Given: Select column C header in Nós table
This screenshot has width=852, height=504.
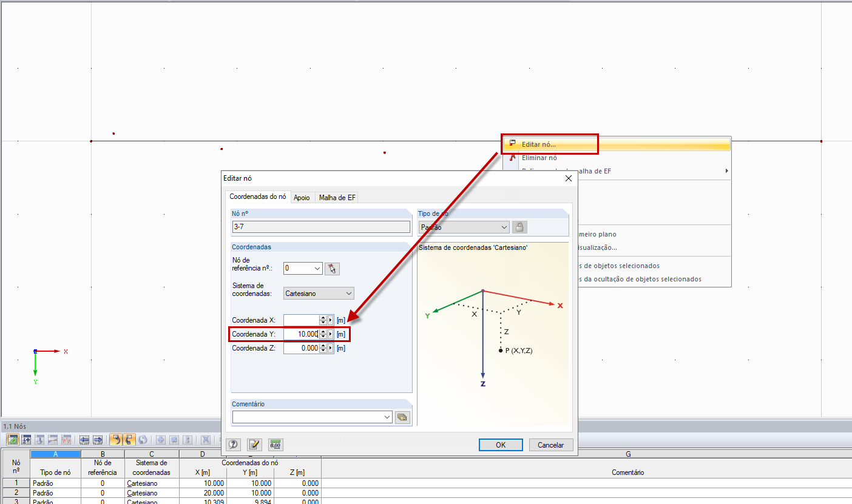Looking at the screenshot, I should [152, 454].
